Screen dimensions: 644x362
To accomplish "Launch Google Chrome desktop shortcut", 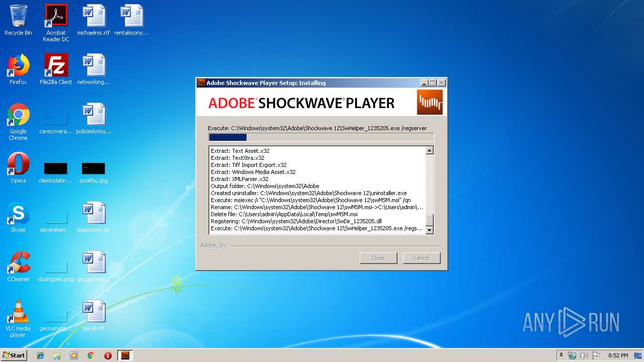I will point(18,122).
